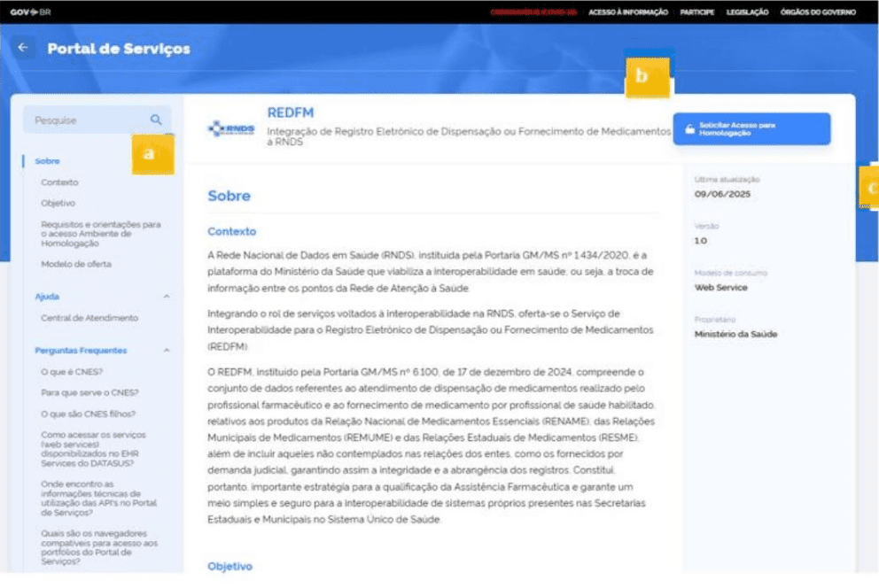Click the Integração de Registro Eletrônico subtitle
This screenshot has width=879, height=588.
click(469, 136)
